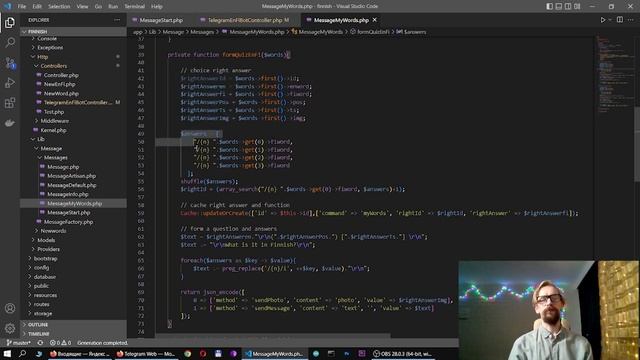Expand the OUTLINE section
This screenshot has height=360, width=640.
[x=73, y=324]
